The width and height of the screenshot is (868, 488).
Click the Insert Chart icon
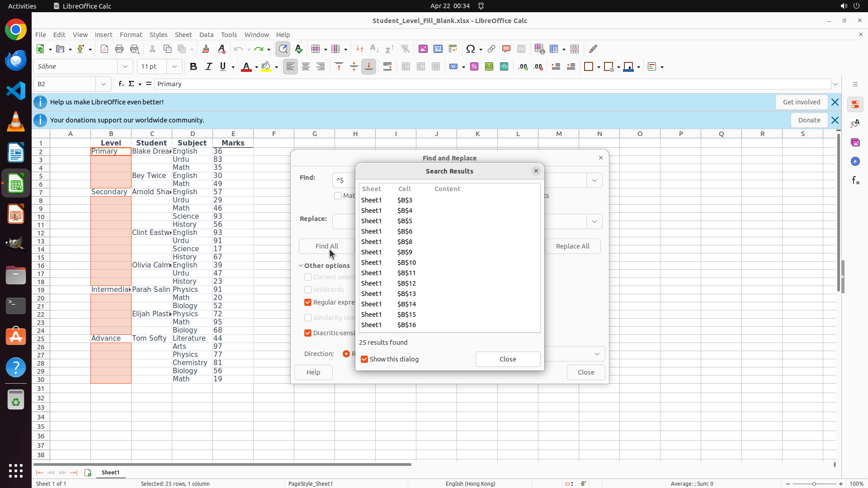[438, 49]
